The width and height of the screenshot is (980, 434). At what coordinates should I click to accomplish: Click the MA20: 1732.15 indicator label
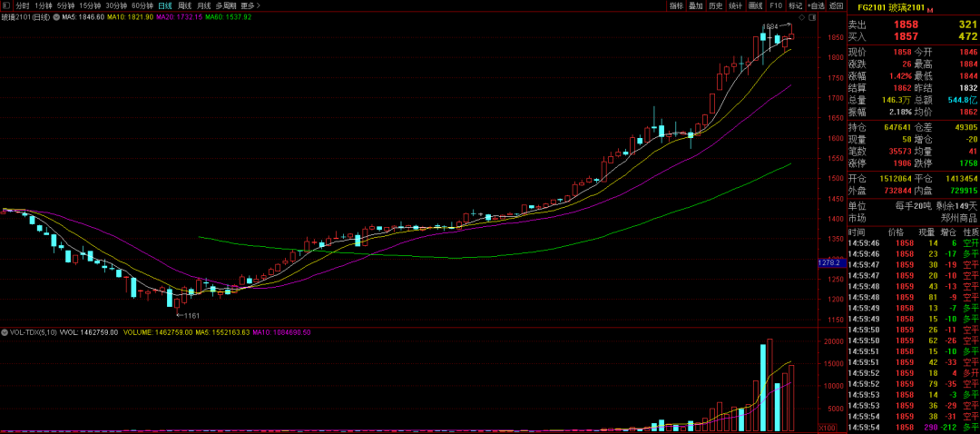click(180, 17)
